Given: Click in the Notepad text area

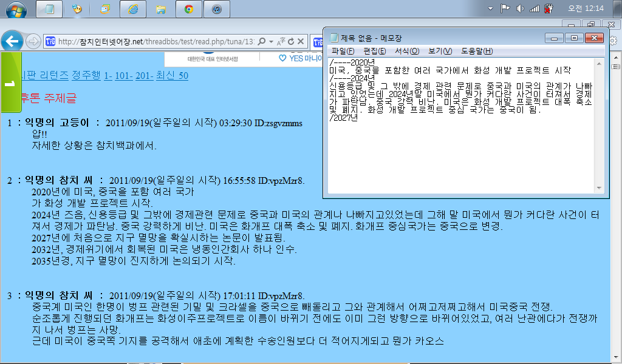Looking at the screenshot, I should (x=462, y=152).
